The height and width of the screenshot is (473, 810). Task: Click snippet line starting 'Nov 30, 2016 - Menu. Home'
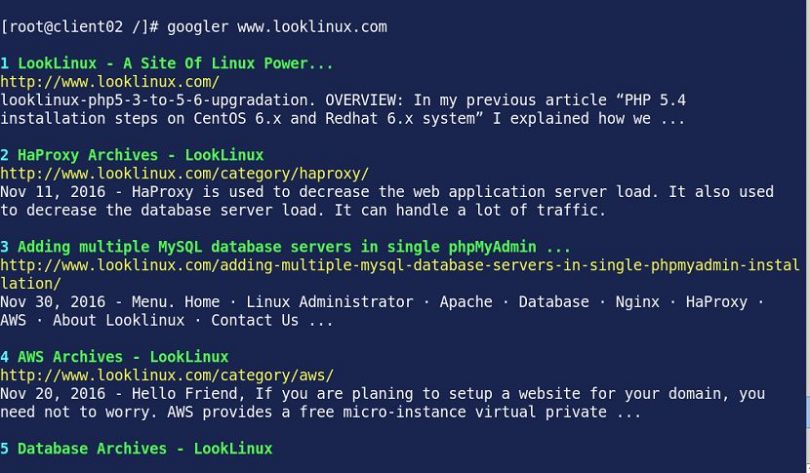click(x=382, y=302)
